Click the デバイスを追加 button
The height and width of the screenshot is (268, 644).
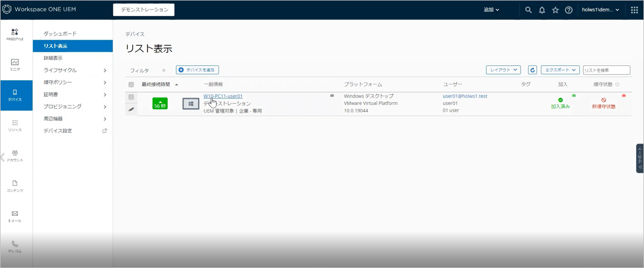coord(198,70)
